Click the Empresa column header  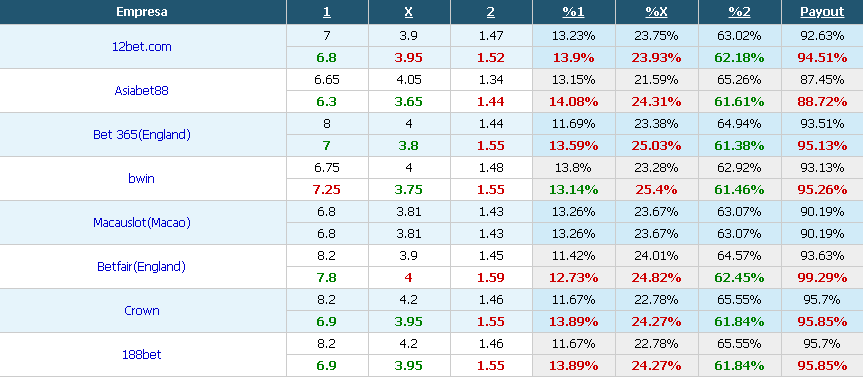(142, 12)
